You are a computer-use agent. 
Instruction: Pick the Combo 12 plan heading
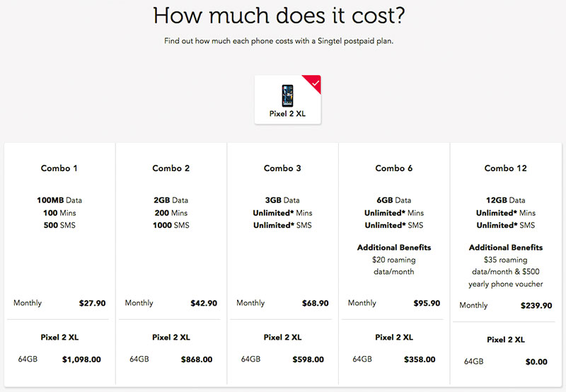(x=505, y=168)
